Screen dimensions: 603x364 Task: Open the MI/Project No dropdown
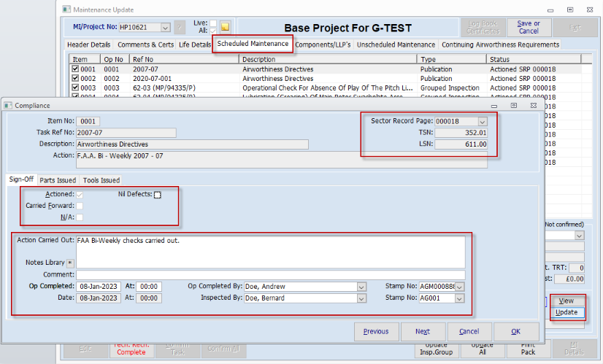coord(165,28)
